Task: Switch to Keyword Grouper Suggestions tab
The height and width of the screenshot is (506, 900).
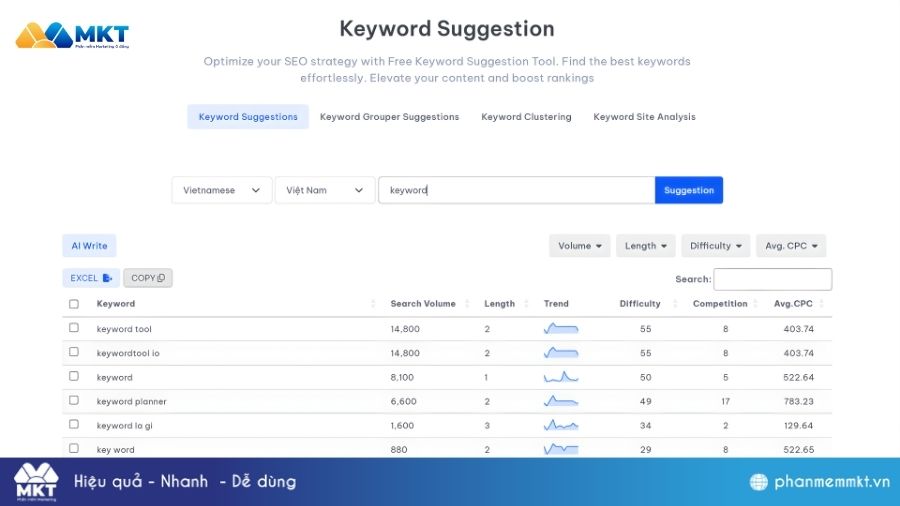Action: pos(389,116)
